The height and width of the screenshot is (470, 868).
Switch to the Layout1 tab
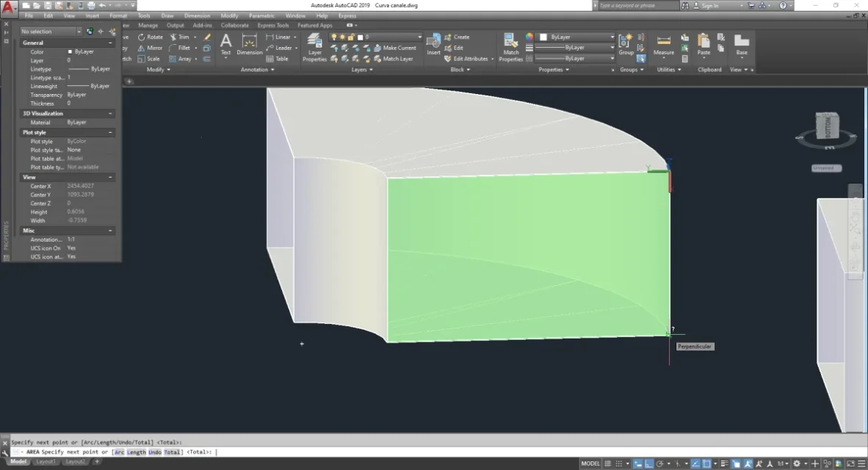click(46, 462)
